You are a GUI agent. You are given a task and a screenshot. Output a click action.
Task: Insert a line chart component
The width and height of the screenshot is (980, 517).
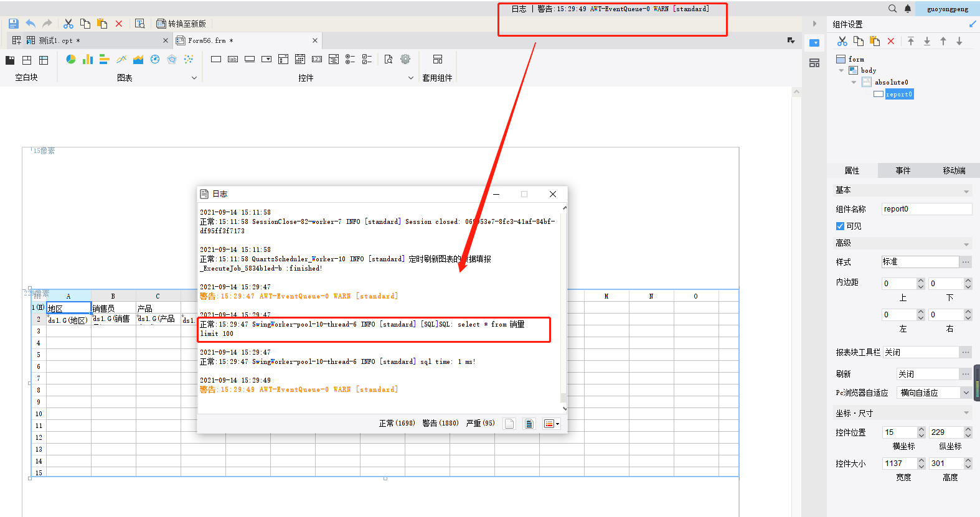pos(121,59)
